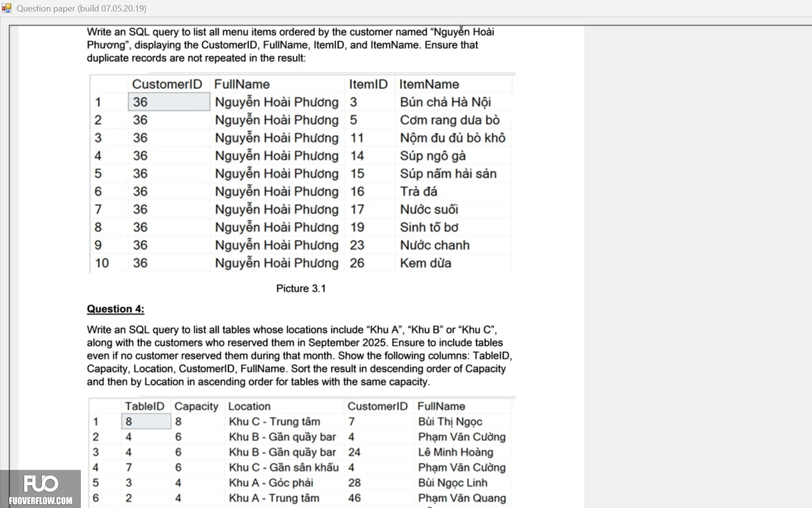Image resolution: width=812 pixels, height=508 pixels.
Task: Select the Phạm Văn Quang name cell
Action: coord(462,498)
